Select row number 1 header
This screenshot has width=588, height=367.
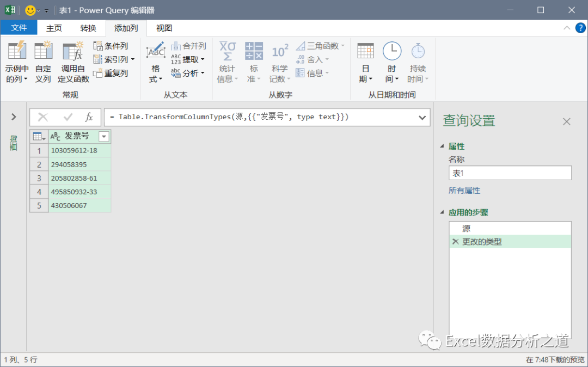(39, 151)
